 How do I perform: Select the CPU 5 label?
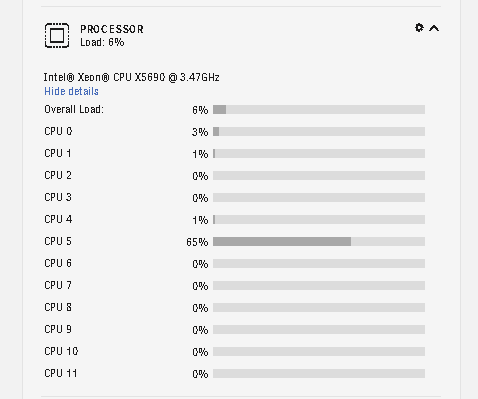[x=58, y=241]
